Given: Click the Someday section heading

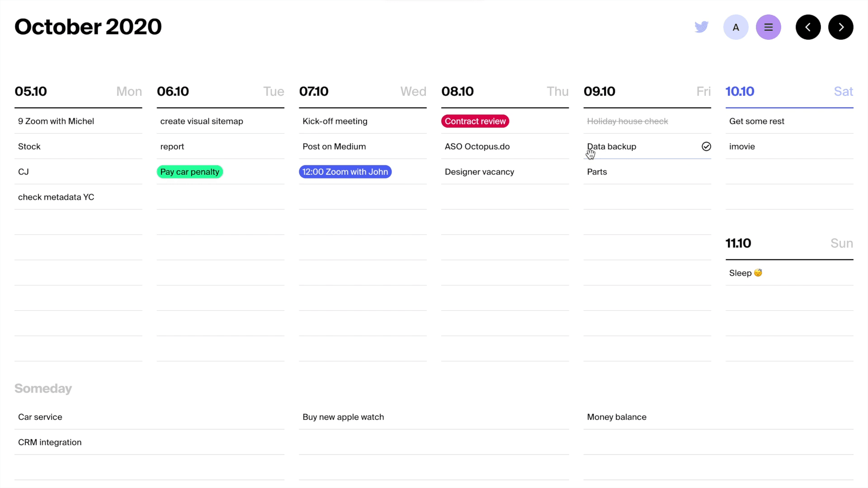Looking at the screenshot, I should (x=43, y=389).
